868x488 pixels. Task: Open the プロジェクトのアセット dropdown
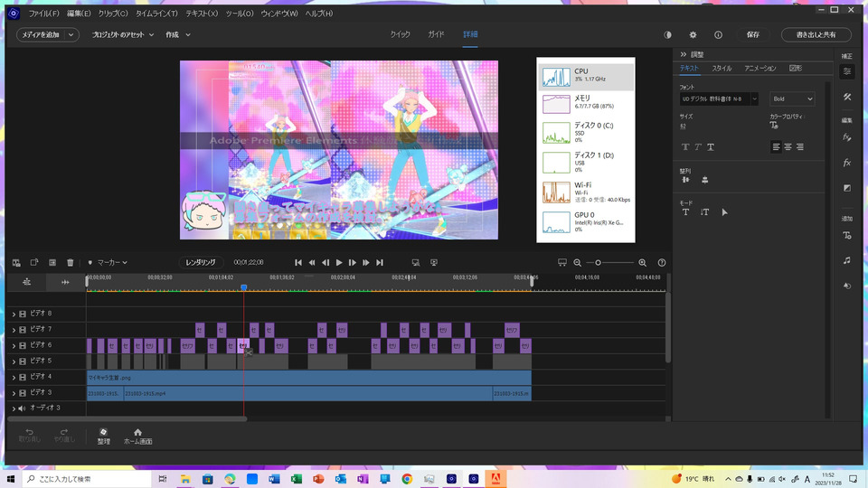click(x=123, y=34)
